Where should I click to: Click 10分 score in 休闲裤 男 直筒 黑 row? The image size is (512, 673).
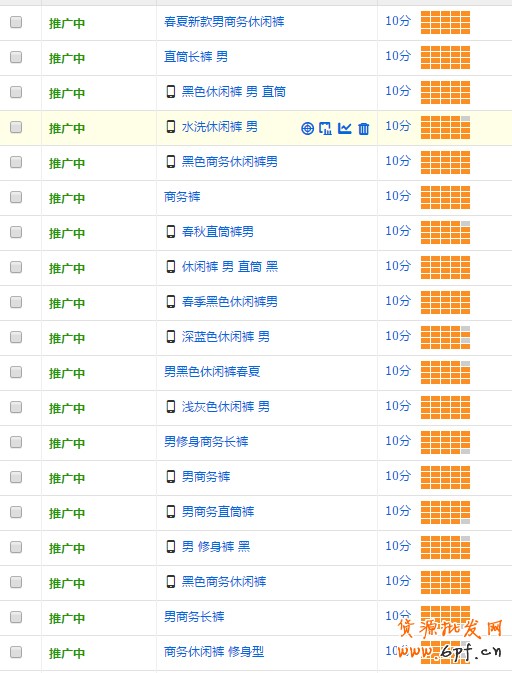[x=398, y=266]
